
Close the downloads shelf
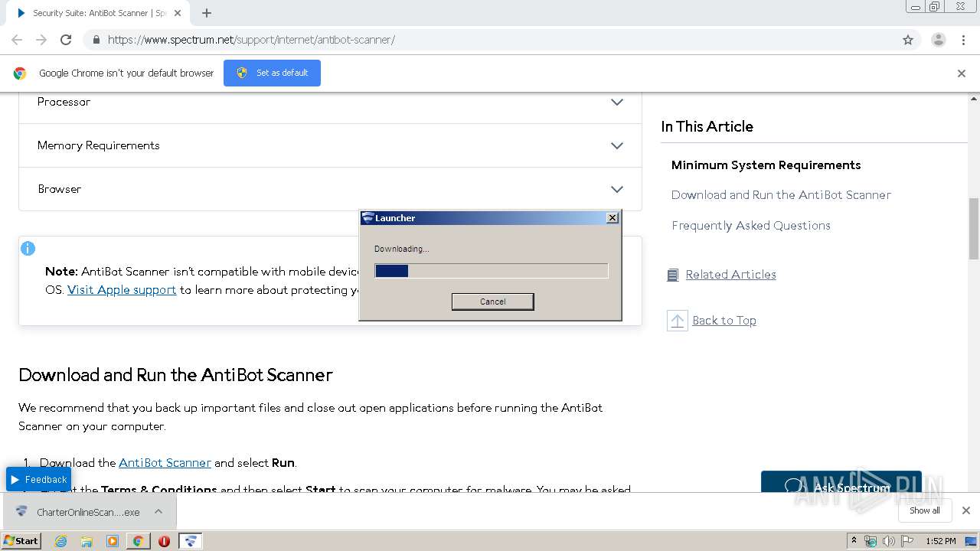pos(965,510)
